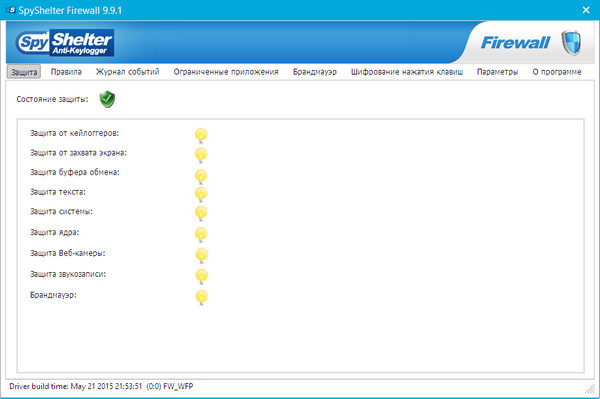The width and height of the screenshot is (600, 399).
Task: Click the SpyShelter title bar app icon
Action: click(x=11, y=10)
